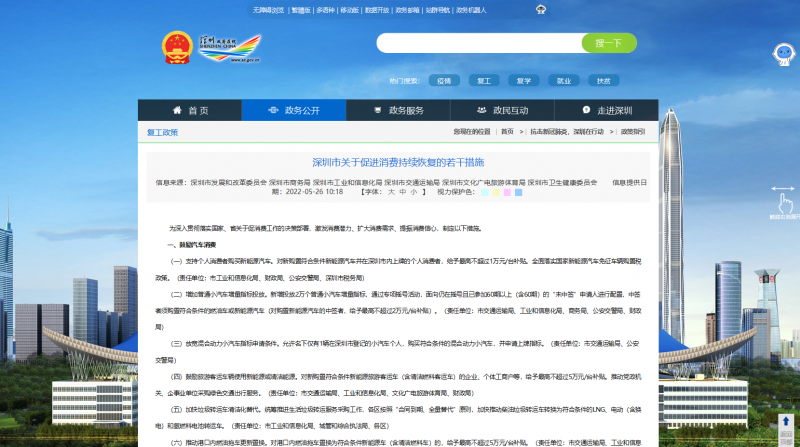Set font size to 大 (large)

(x=391, y=191)
